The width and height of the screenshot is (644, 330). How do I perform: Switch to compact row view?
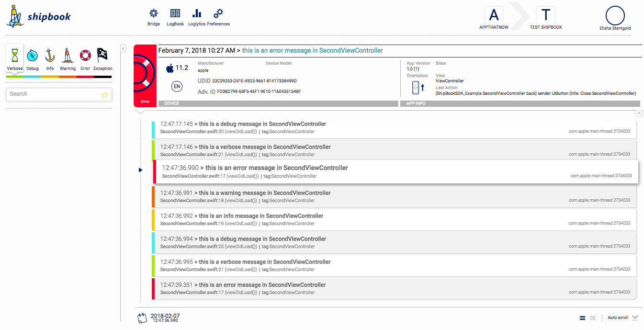click(x=592, y=318)
